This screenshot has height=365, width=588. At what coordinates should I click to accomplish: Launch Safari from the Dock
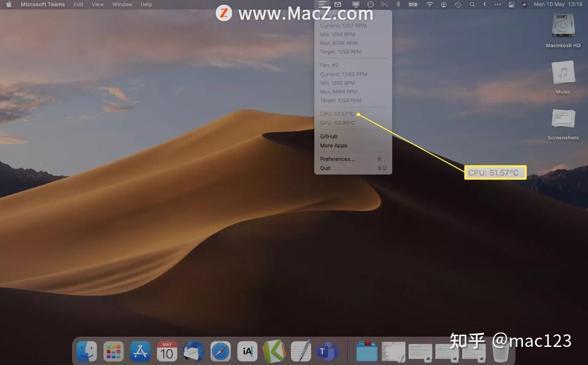[220, 351]
